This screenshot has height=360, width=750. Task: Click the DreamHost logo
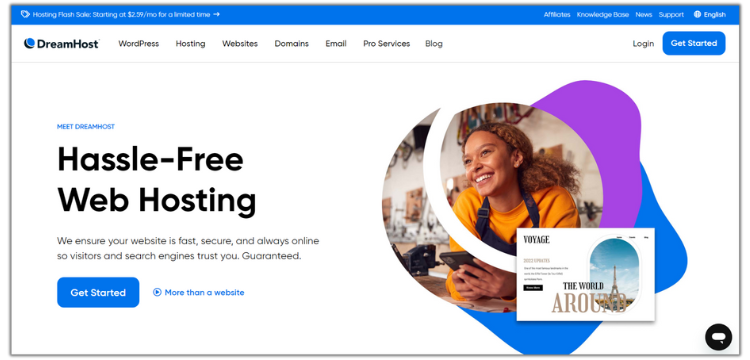coord(62,44)
